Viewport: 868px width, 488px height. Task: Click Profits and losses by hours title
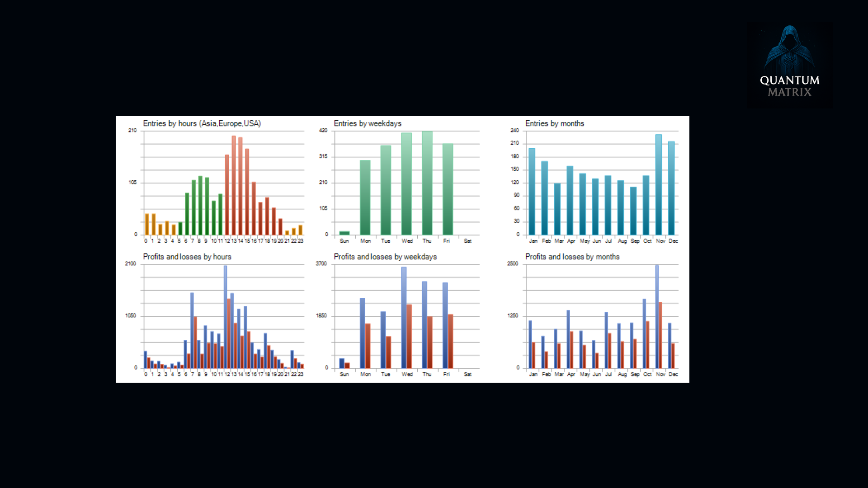click(187, 257)
